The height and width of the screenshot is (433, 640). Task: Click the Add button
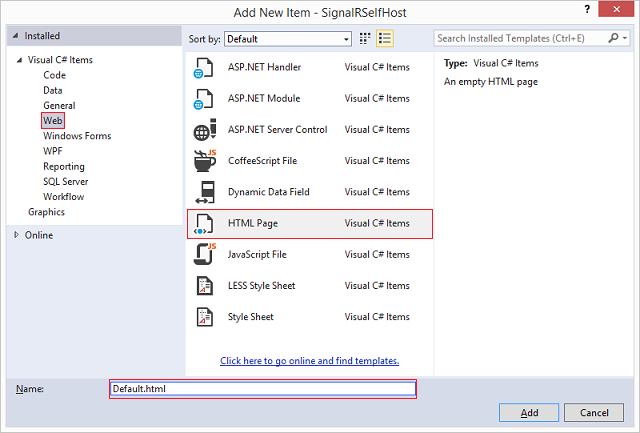pyautogui.click(x=529, y=413)
